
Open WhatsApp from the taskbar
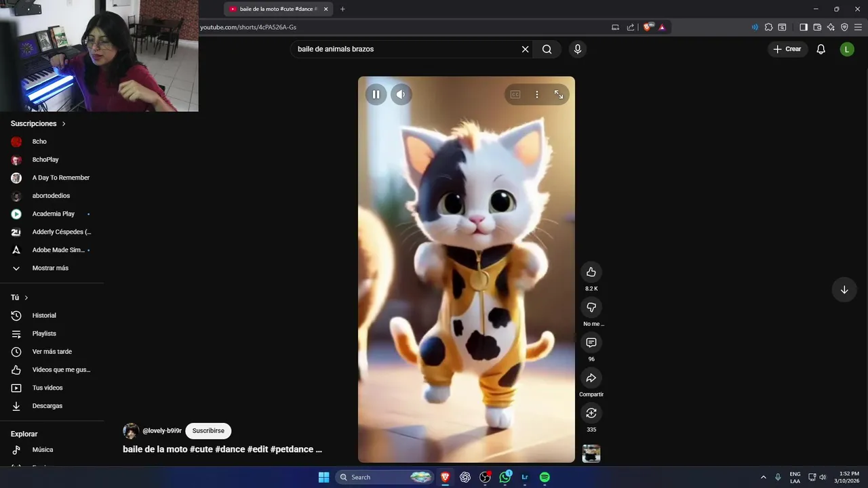pos(505,477)
